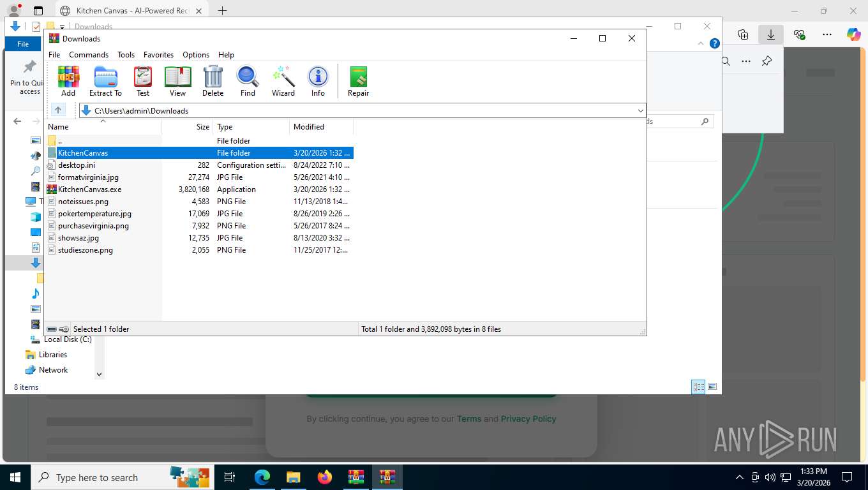The height and width of the screenshot is (490, 868).
Task: Click the View toolbar icon
Action: coord(177,81)
